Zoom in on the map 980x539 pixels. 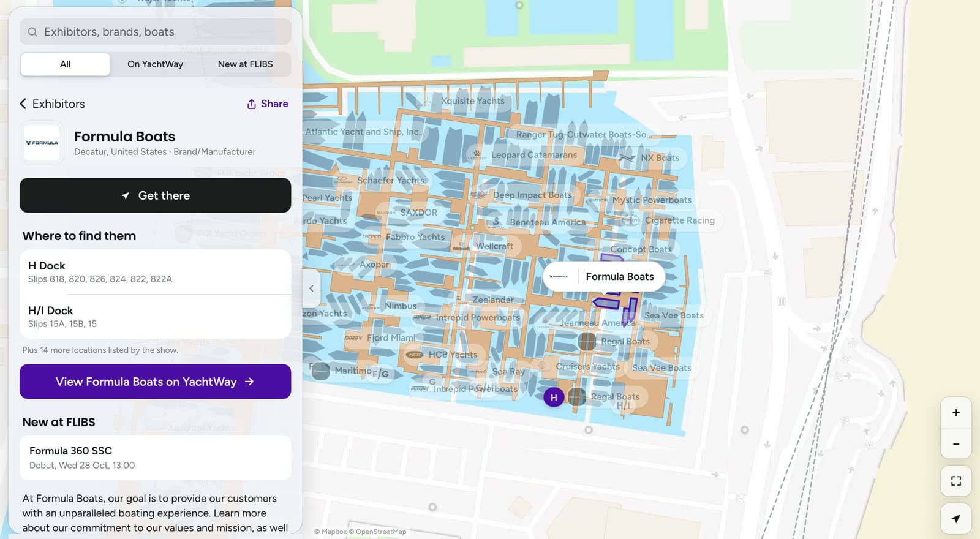[x=956, y=413]
